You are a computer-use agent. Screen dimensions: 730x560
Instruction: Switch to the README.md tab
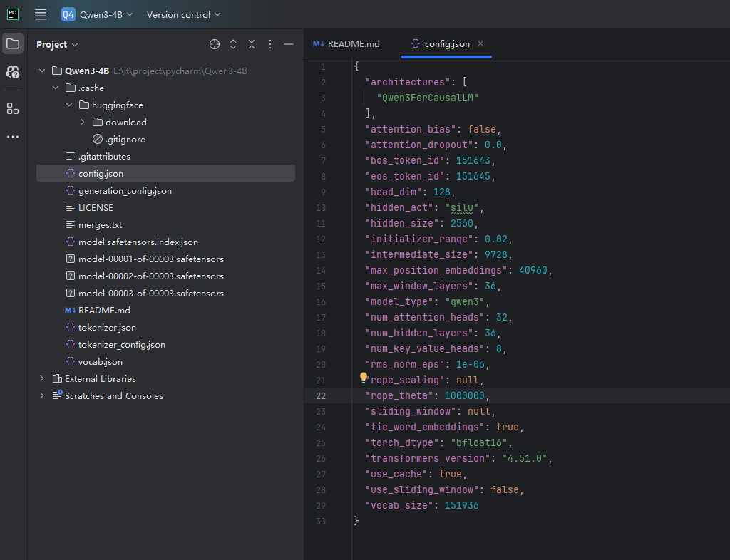tap(346, 43)
